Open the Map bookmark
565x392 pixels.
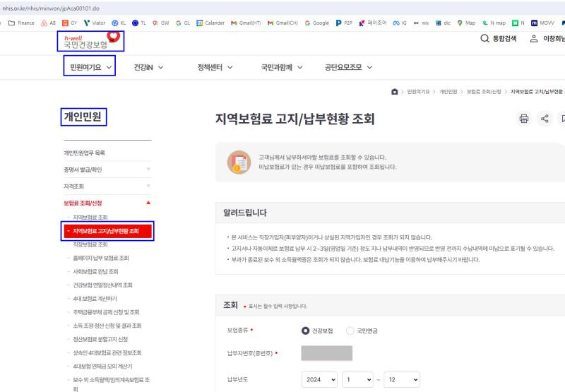[466, 23]
